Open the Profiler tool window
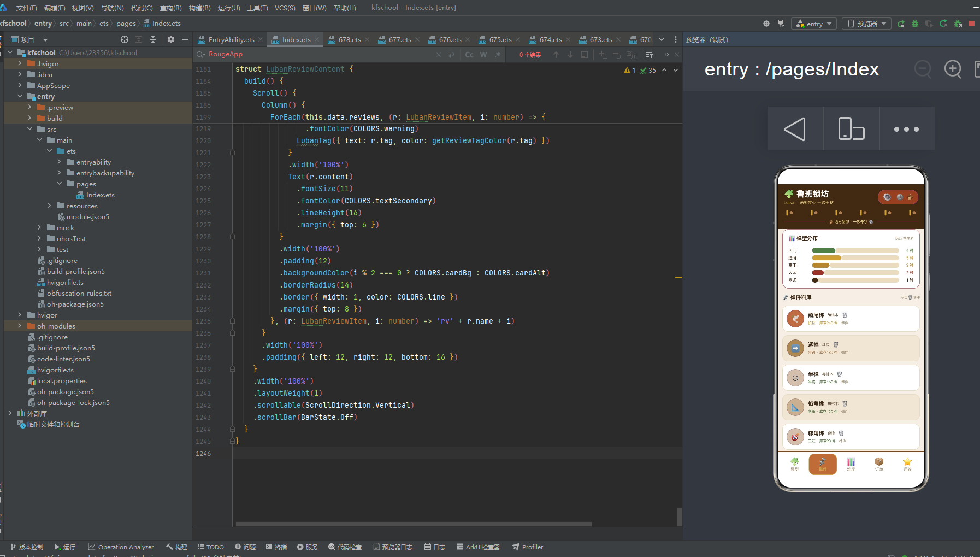 pos(528,547)
